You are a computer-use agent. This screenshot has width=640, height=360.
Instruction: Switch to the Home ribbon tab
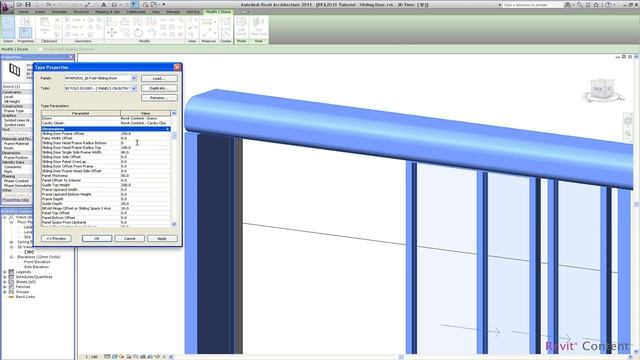click(23, 12)
